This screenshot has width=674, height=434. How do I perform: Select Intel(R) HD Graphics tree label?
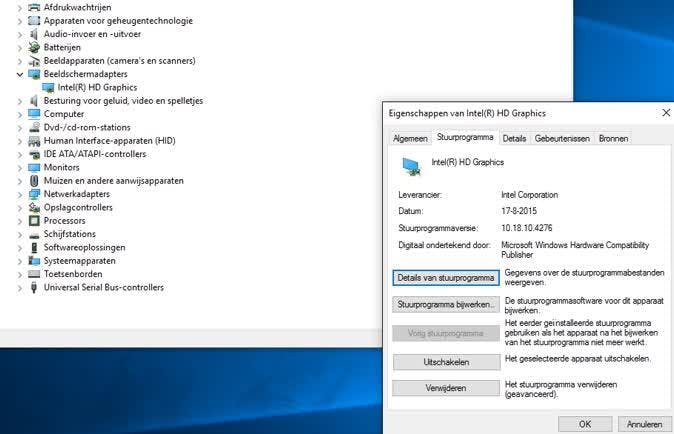[x=98, y=87]
